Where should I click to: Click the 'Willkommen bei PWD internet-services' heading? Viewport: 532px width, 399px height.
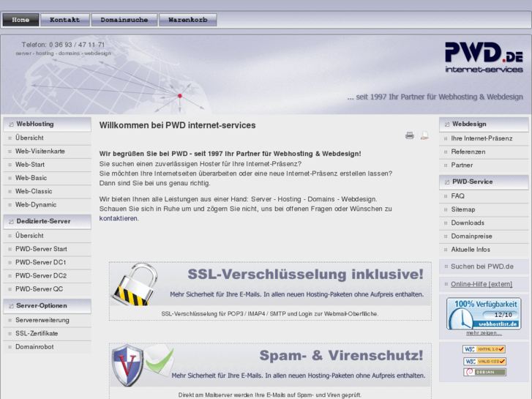click(177, 125)
